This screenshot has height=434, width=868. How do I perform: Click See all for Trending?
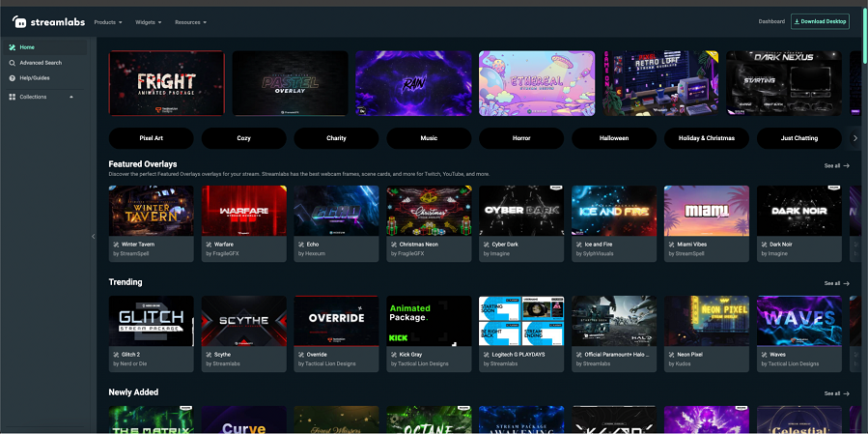836,283
